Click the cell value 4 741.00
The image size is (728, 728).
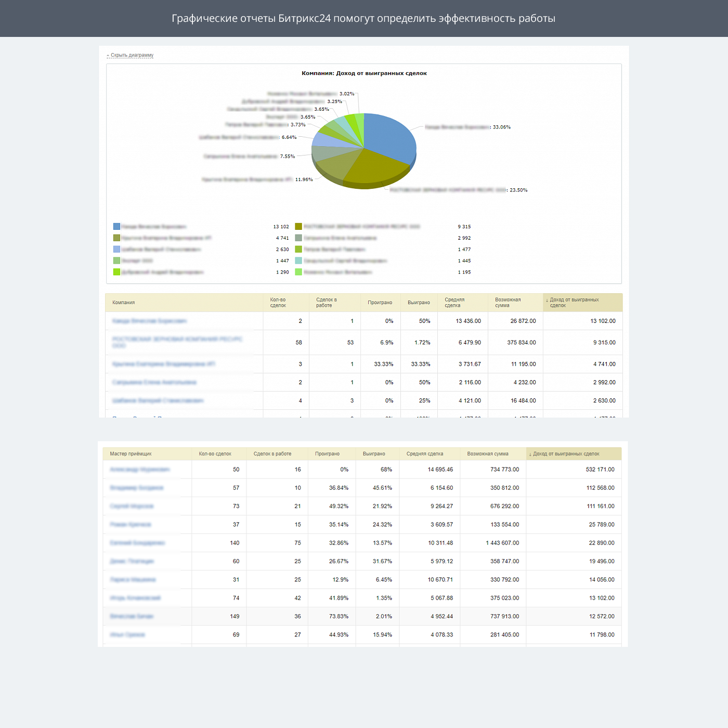click(604, 365)
